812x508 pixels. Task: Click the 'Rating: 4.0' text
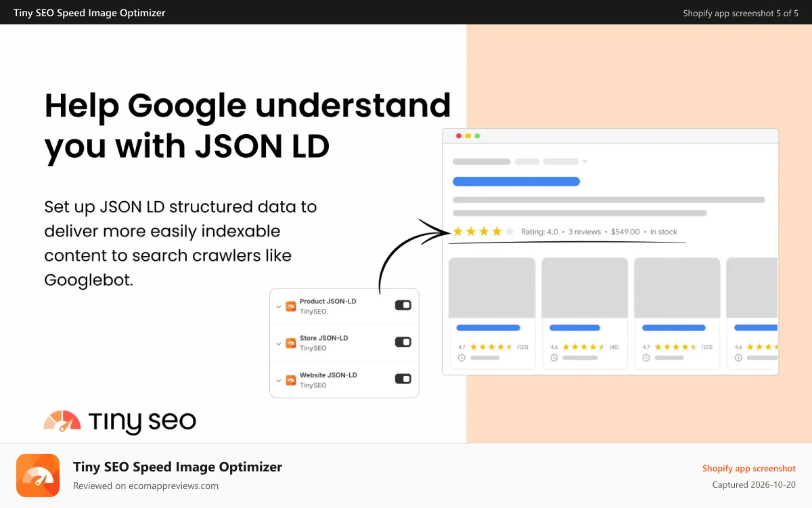539,232
